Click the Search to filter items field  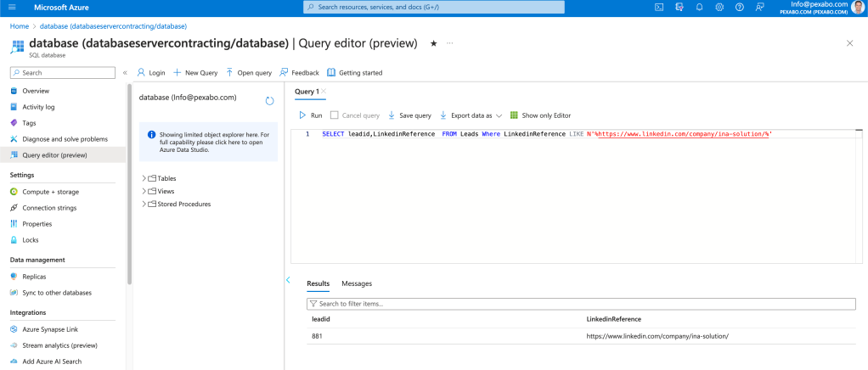[x=581, y=304]
